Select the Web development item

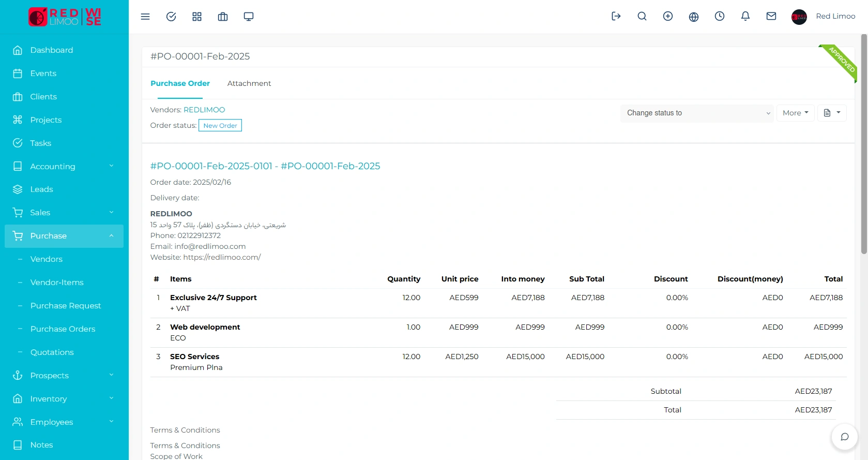[205, 327]
